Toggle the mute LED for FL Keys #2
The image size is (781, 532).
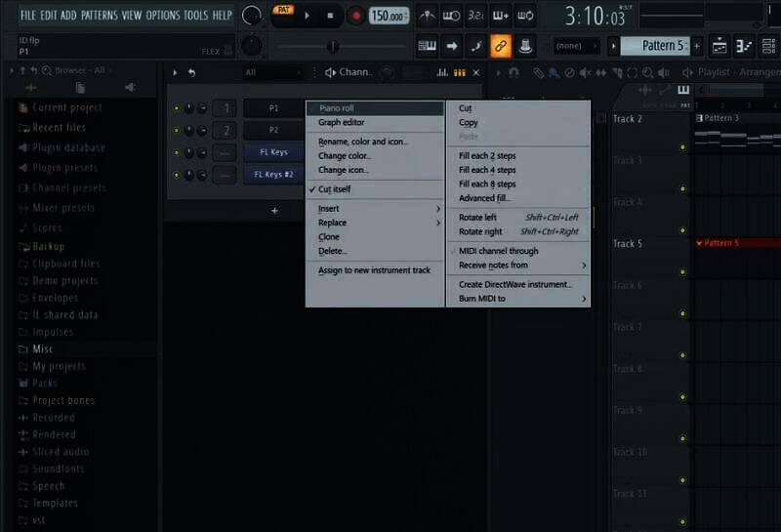tap(177, 175)
